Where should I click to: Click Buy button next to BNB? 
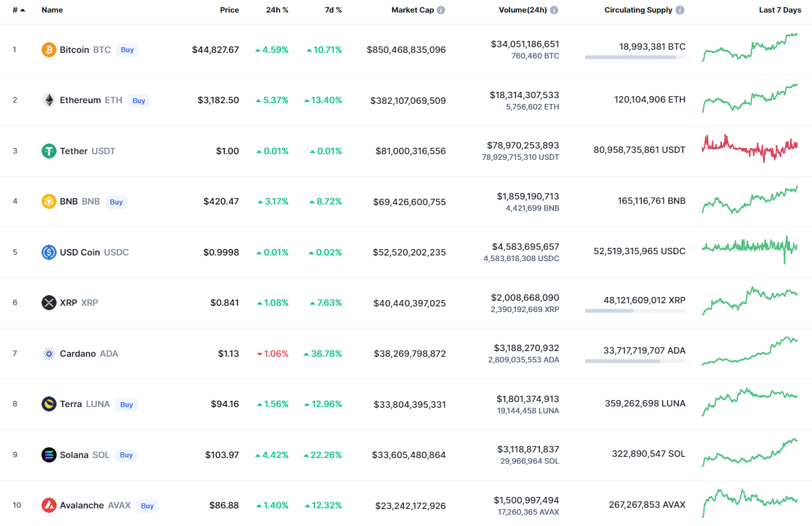click(116, 202)
